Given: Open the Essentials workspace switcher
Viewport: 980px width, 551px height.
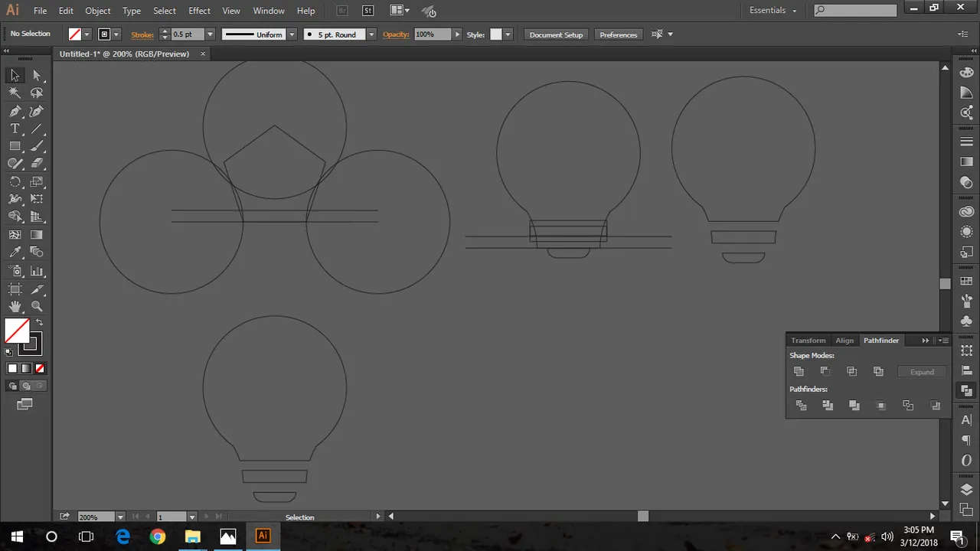Looking at the screenshot, I should pos(773,11).
